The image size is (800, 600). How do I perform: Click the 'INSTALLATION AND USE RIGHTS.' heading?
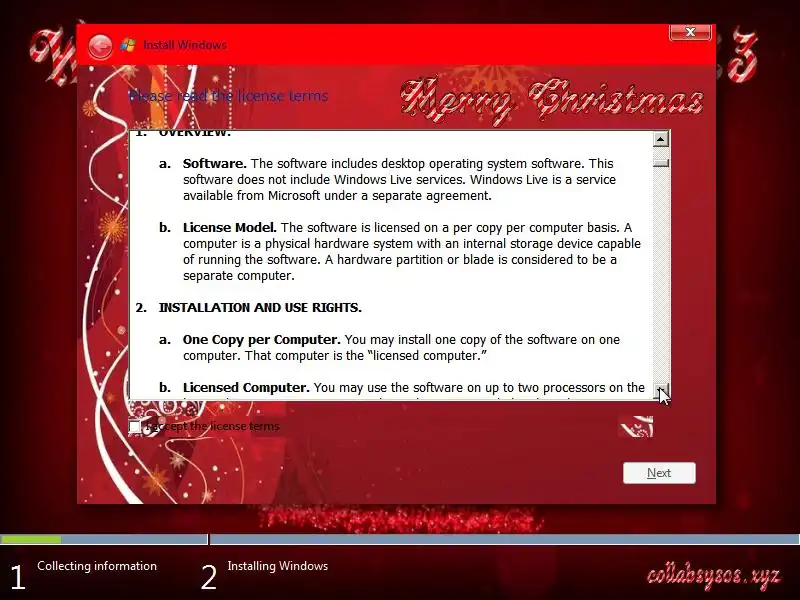coord(260,308)
